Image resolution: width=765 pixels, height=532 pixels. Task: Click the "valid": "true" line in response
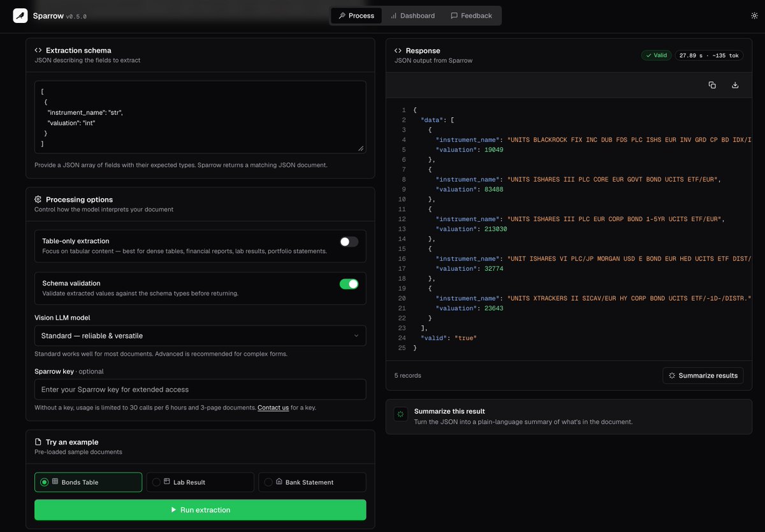click(x=448, y=338)
